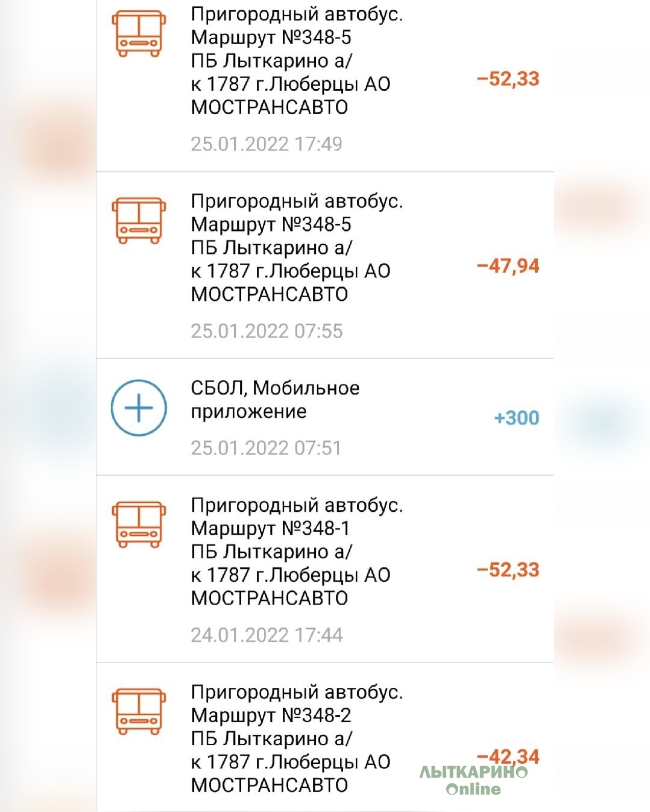Open route №348-2 trip description

click(x=297, y=738)
